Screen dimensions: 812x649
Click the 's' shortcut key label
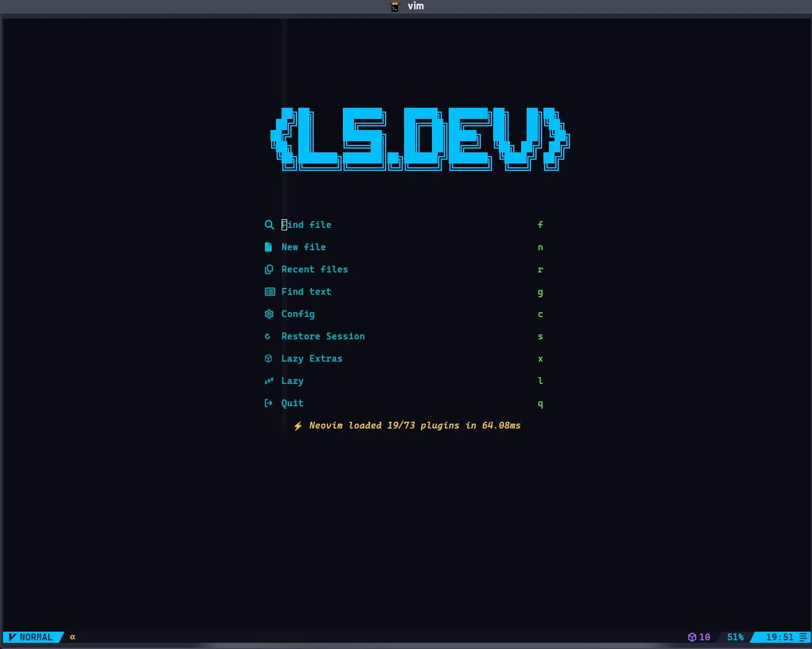pyautogui.click(x=540, y=336)
